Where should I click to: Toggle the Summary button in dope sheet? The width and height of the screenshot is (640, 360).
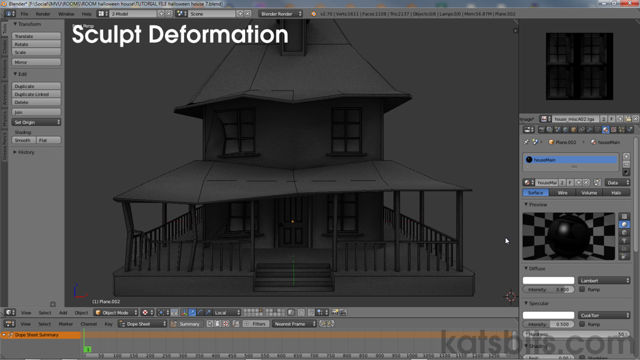coord(186,324)
